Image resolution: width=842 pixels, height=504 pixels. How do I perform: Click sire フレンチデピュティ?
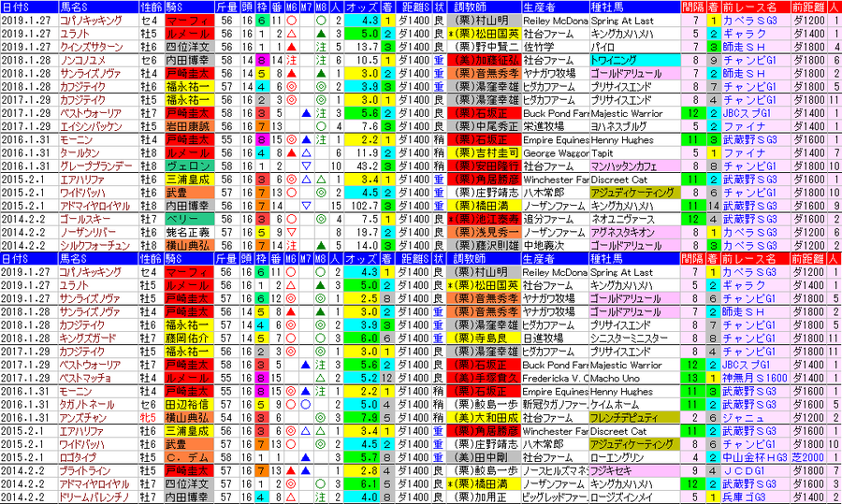(634, 418)
